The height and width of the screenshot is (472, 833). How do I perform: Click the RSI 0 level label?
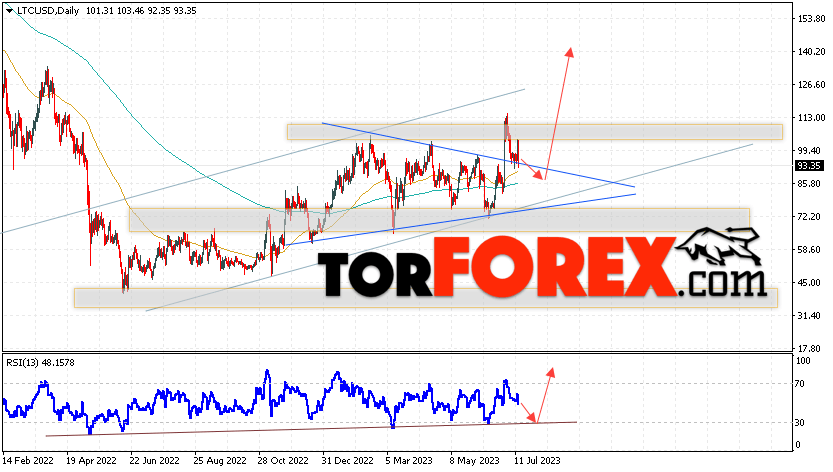point(798,445)
